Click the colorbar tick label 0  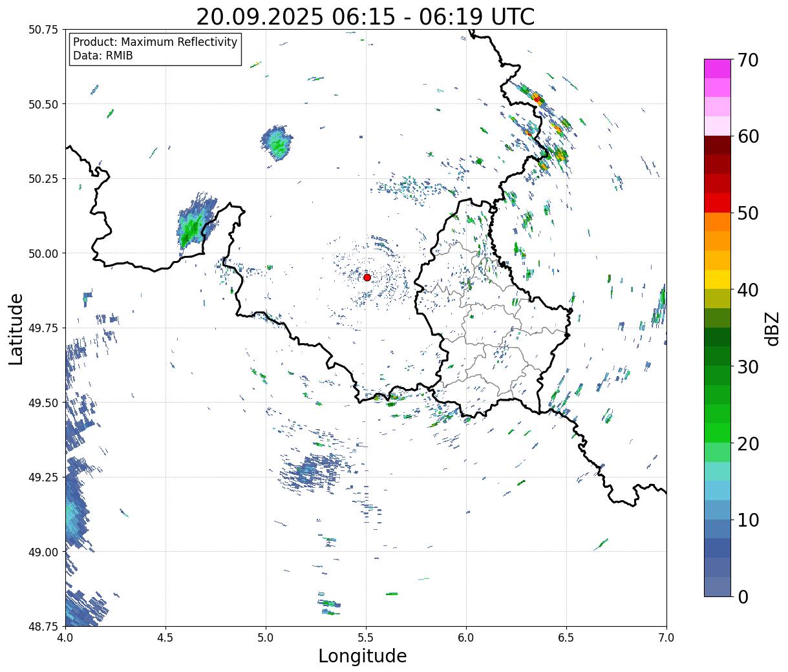pyautogui.click(x=742, y=596)
